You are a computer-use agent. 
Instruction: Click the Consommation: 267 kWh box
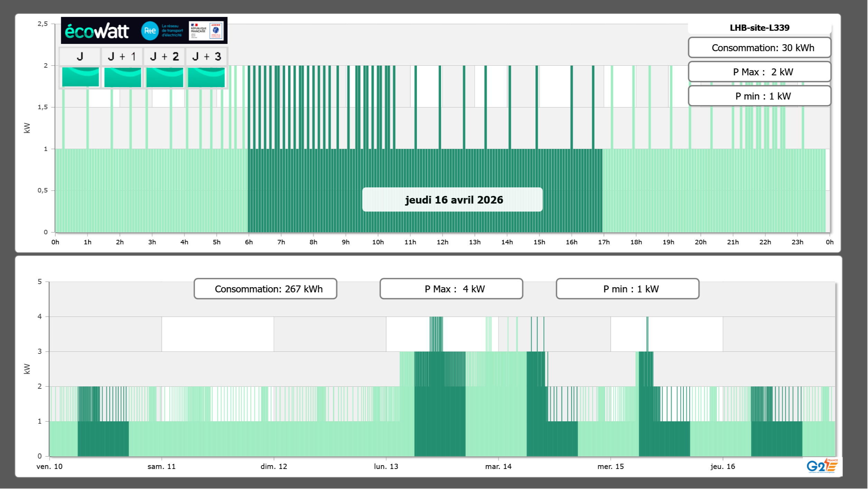click(x=265, y=289)
